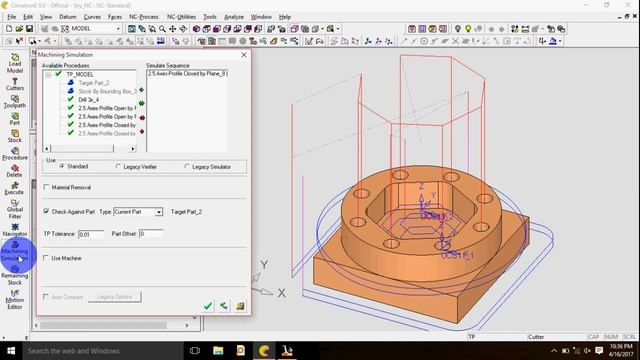640x360 pixels.
Task: Toggle the Auto Compare checkbox
Action: point(46,297)
